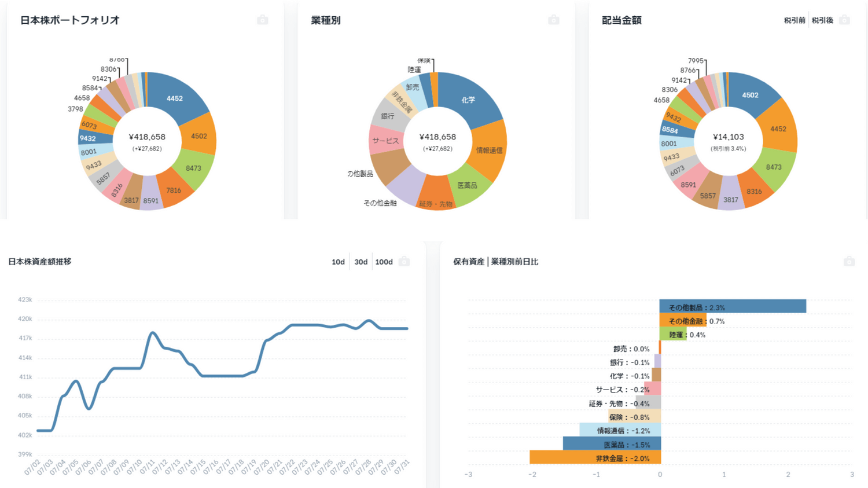The image size is (868, 488).
Task: Click the 6073 segment in the portfolio donut
Action: coord(90,125)
